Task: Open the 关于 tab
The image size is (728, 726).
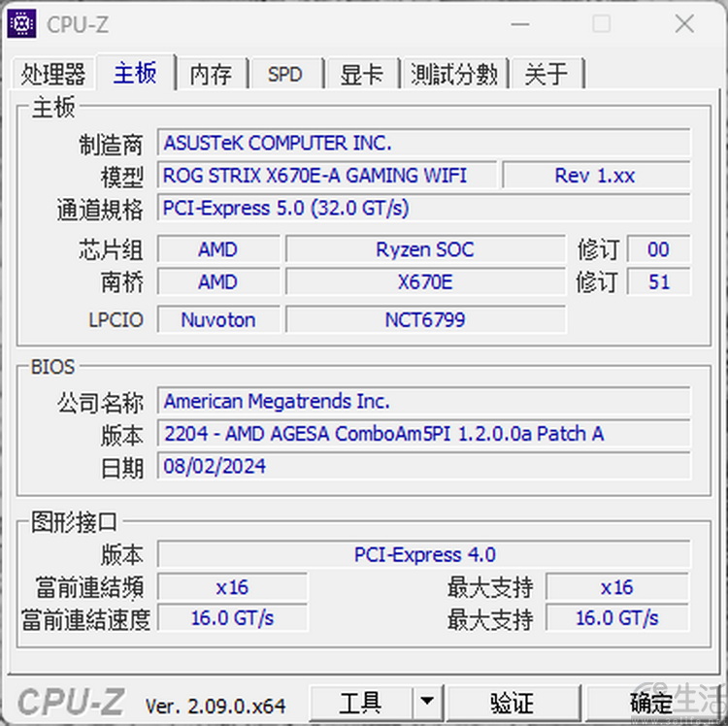Action: (546, 75)
